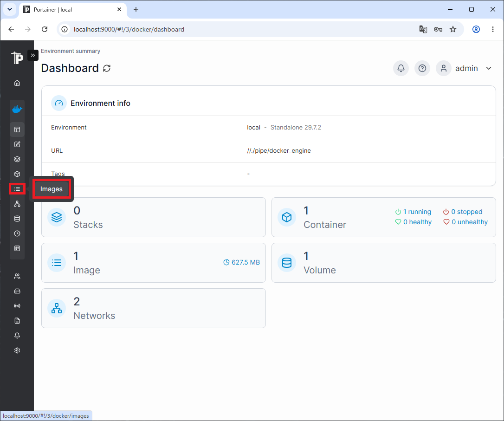
Task: Open the help question mark button
Action: point(422,68)
